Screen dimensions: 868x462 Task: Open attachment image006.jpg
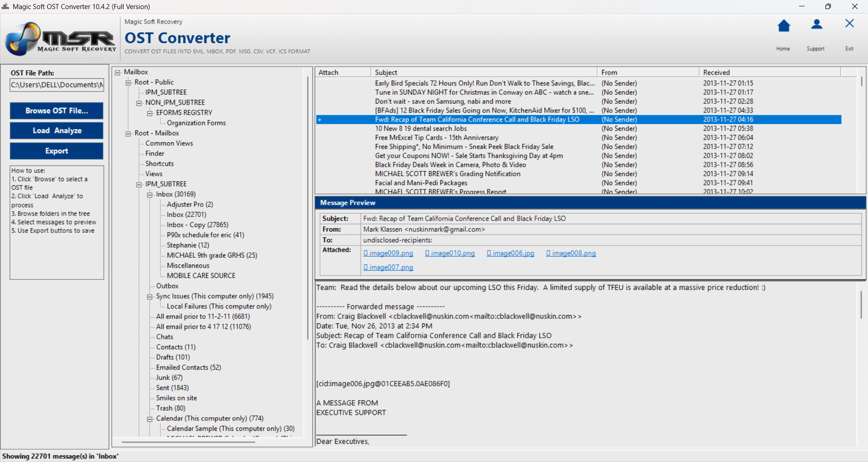[x=511, y=253]
